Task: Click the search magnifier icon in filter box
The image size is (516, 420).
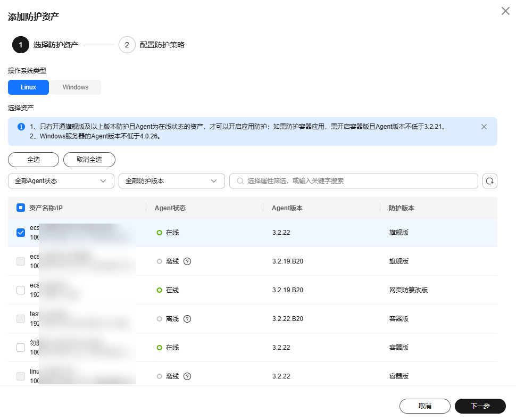Action: 240,181
